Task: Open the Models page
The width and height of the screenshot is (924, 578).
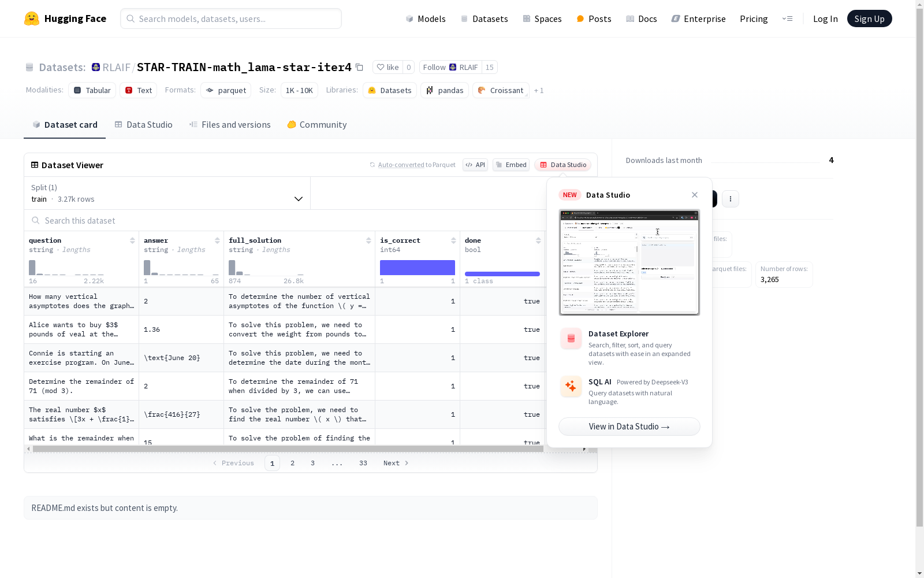Action: (426, 18)
